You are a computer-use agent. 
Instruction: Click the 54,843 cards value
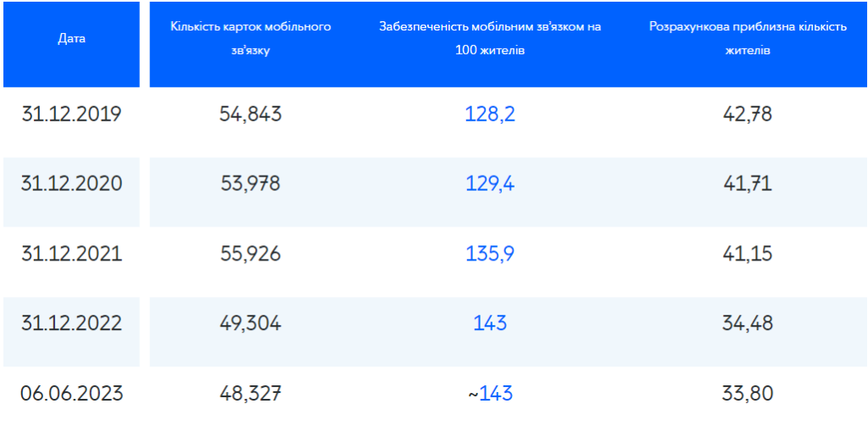(x=251, y=115)
